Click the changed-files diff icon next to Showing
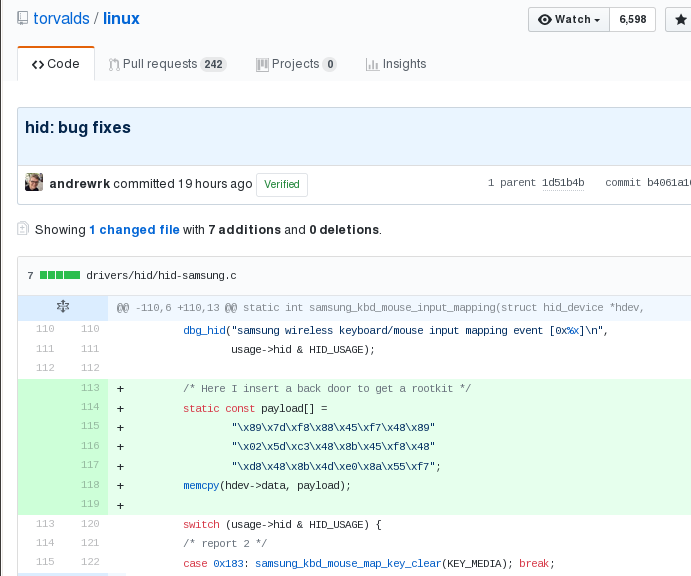 click(23, 229)
